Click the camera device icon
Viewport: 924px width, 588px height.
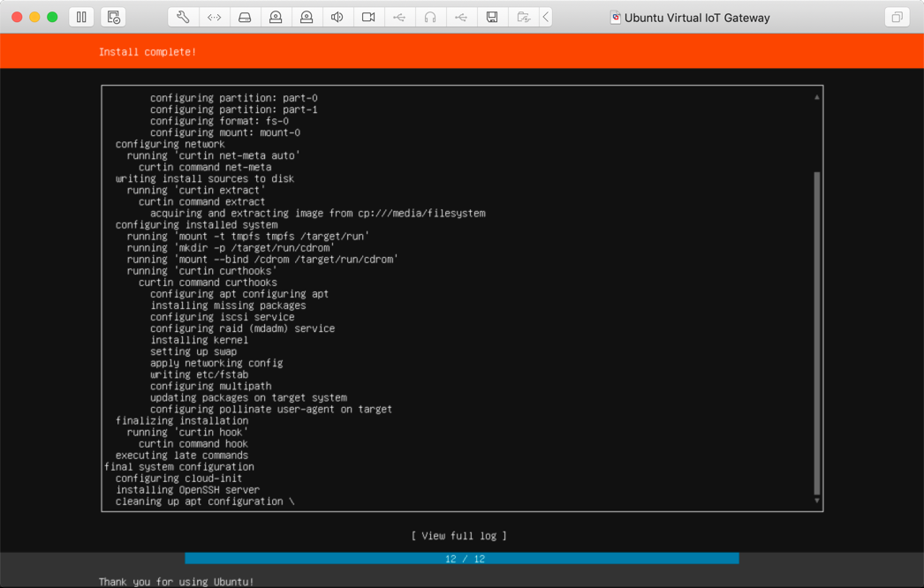pyautogui.click(x=368, y=17)
